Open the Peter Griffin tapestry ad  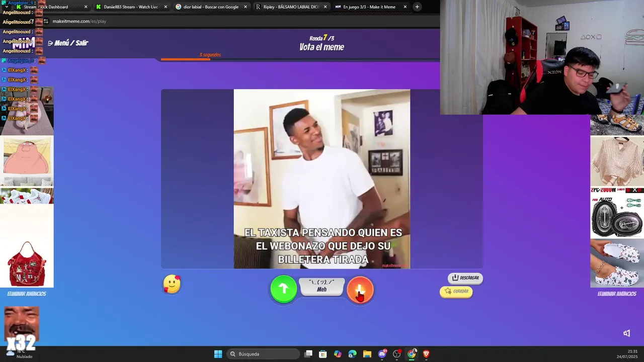(x=27, y=161)
